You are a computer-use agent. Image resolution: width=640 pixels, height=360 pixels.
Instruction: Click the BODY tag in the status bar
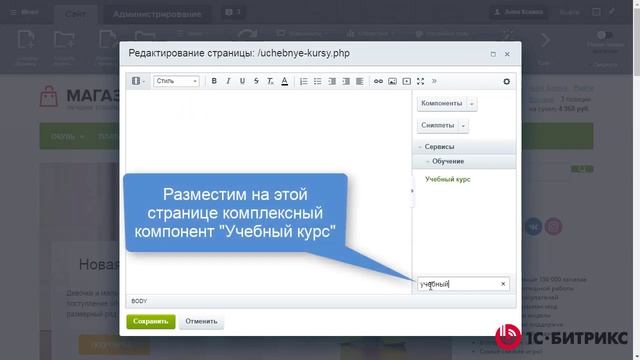tap(139, 301)
